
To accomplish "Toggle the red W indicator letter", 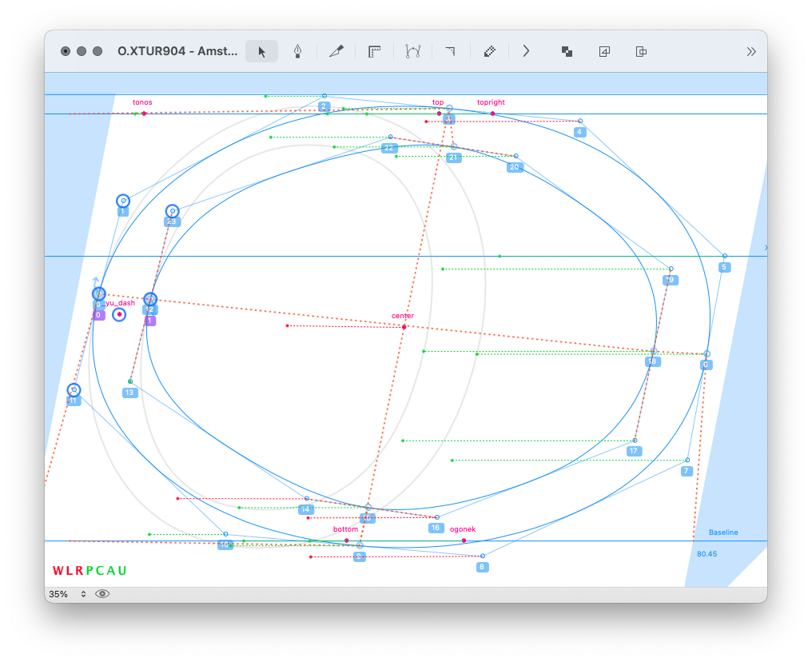I will click(58, 571).
